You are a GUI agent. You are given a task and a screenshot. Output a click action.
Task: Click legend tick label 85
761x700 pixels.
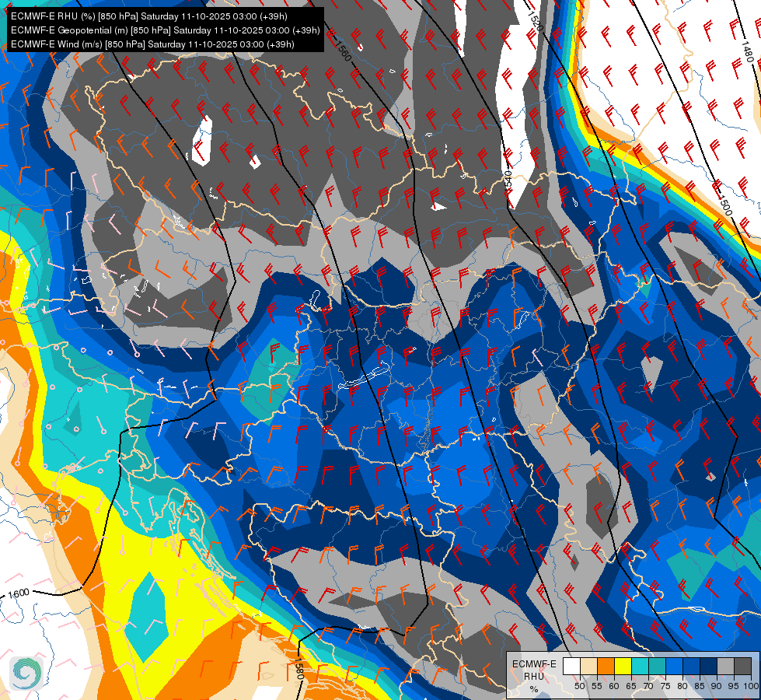pyautogui.click(x=700, y=686)
